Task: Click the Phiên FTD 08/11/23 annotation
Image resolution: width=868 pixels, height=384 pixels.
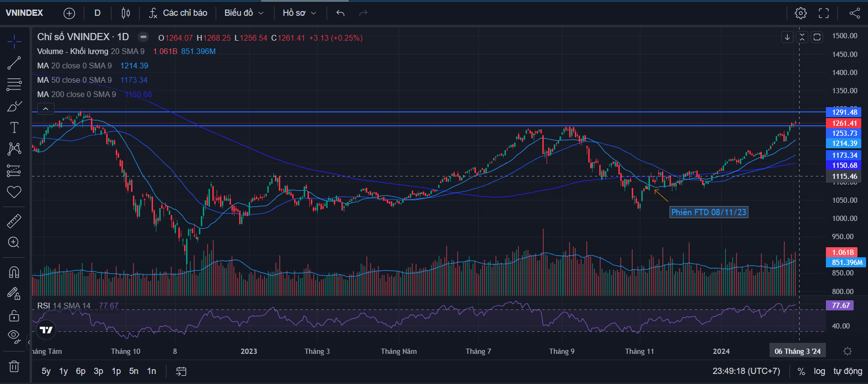Action: pyautogui.click(x=708, y=212)
